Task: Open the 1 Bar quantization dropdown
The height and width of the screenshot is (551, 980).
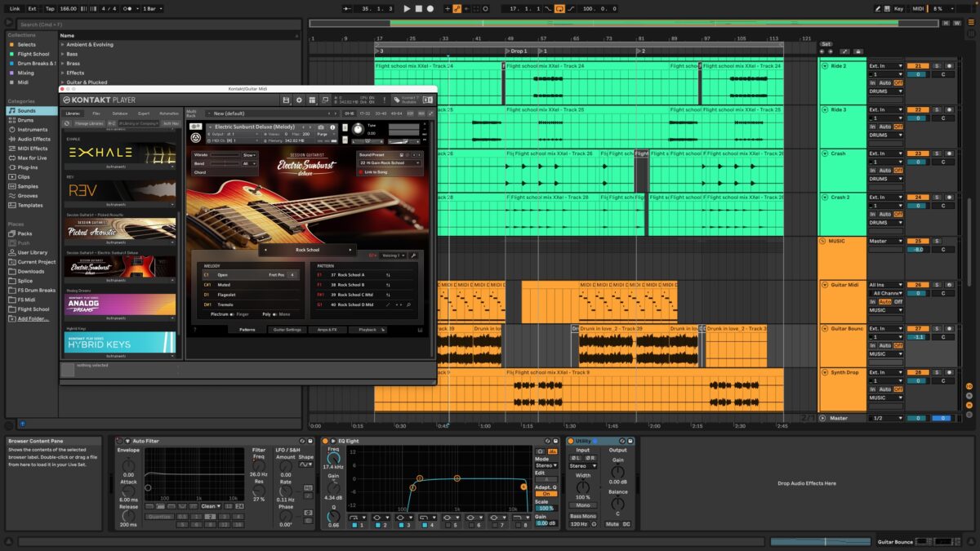Action: click(x=152, y=8)
